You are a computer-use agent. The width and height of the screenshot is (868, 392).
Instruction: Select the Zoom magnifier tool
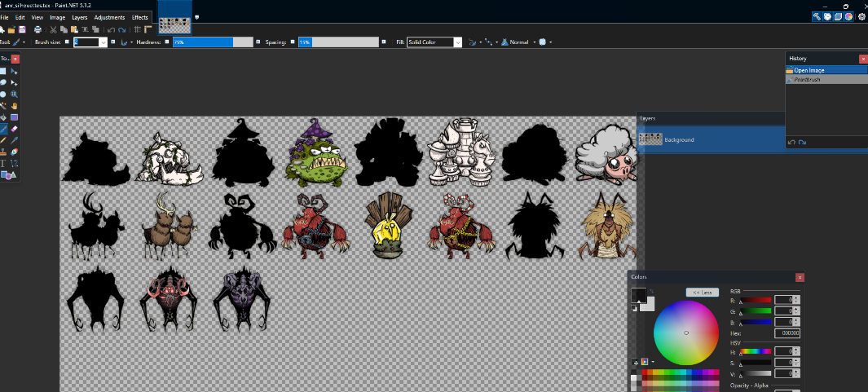[15, 95]
